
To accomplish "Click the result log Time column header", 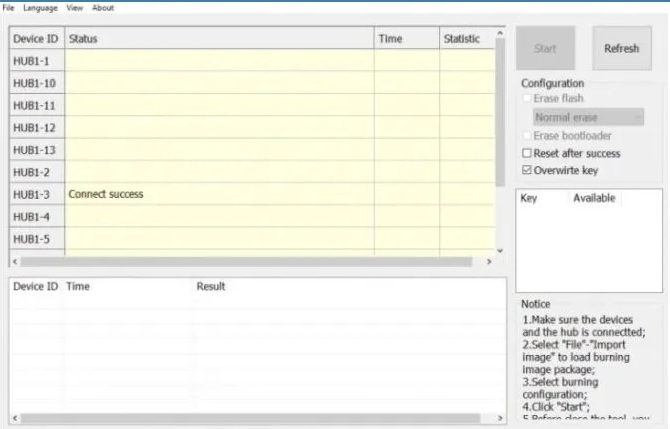I will [78, 286].
